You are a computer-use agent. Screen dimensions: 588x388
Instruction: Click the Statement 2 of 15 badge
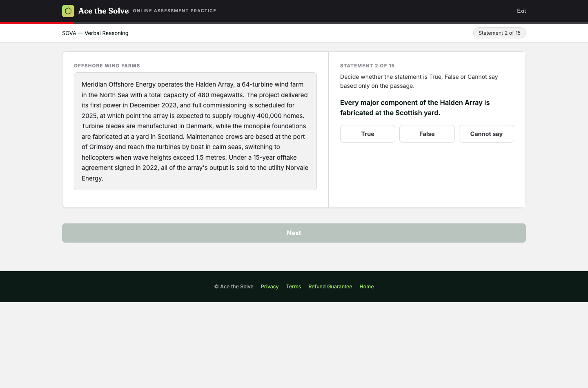(499, 33)
